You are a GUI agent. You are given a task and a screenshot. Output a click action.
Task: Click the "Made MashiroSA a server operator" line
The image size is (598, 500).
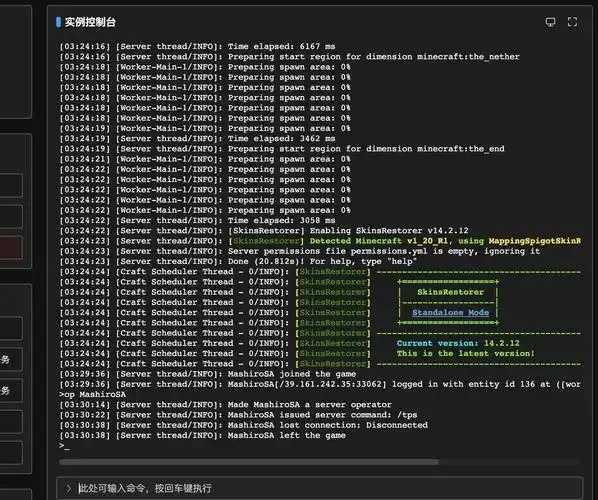pos(225,405)
